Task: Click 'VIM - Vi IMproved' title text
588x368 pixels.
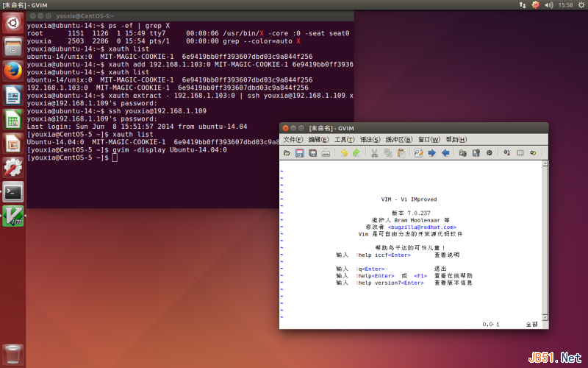Action: click(409, 199)
